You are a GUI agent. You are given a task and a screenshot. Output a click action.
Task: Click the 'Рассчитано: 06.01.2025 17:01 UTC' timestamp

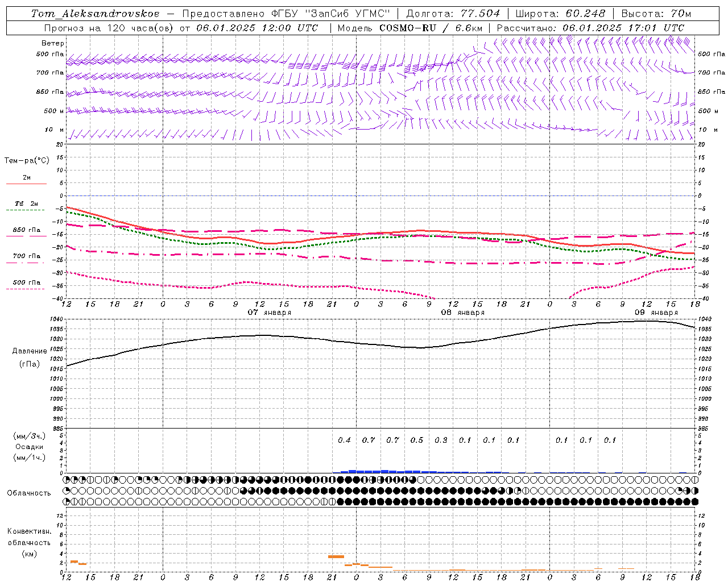click(x=590, y=28)
